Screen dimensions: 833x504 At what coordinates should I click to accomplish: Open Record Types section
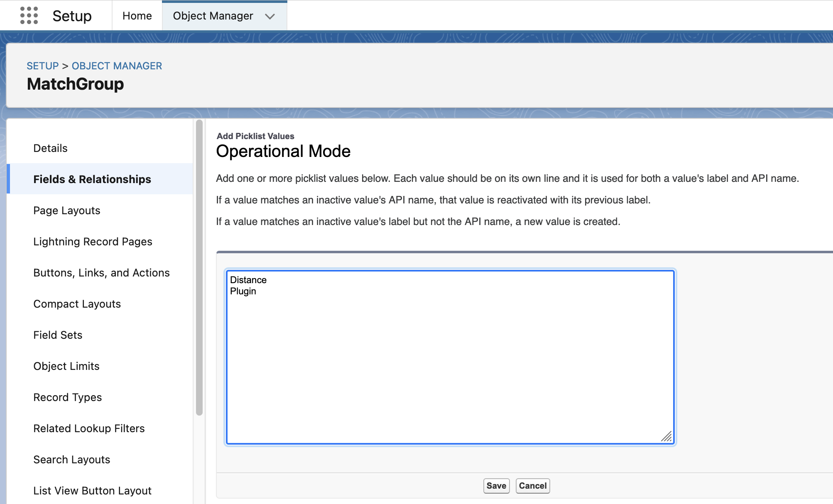[100, 397]
